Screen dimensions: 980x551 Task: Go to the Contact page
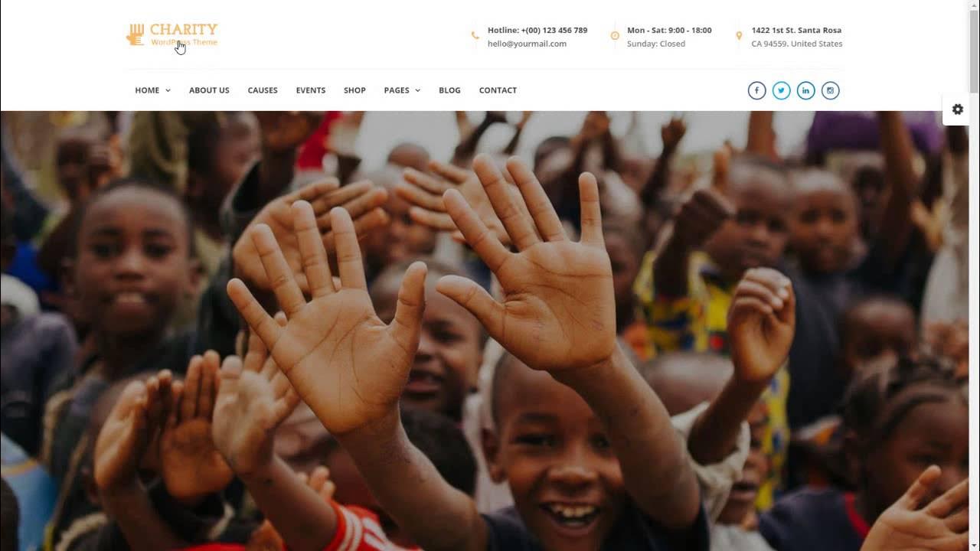[x=498, y=90]
